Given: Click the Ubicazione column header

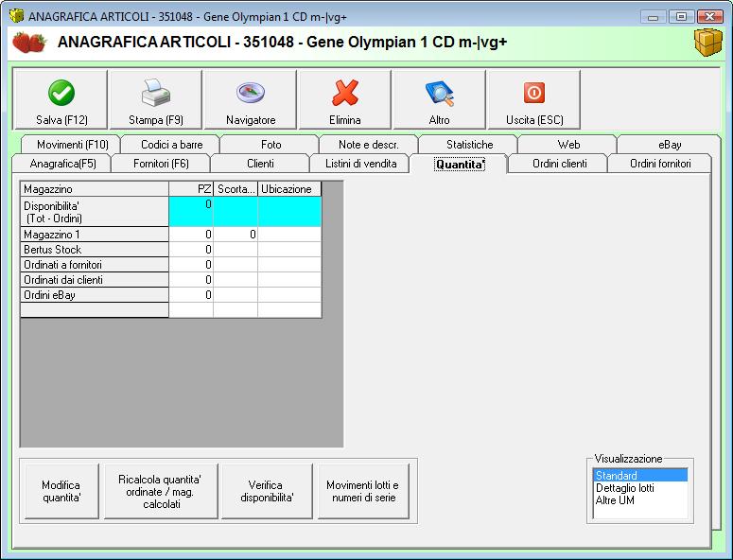Looking at the screenshot, I should [x=289, y=189].
